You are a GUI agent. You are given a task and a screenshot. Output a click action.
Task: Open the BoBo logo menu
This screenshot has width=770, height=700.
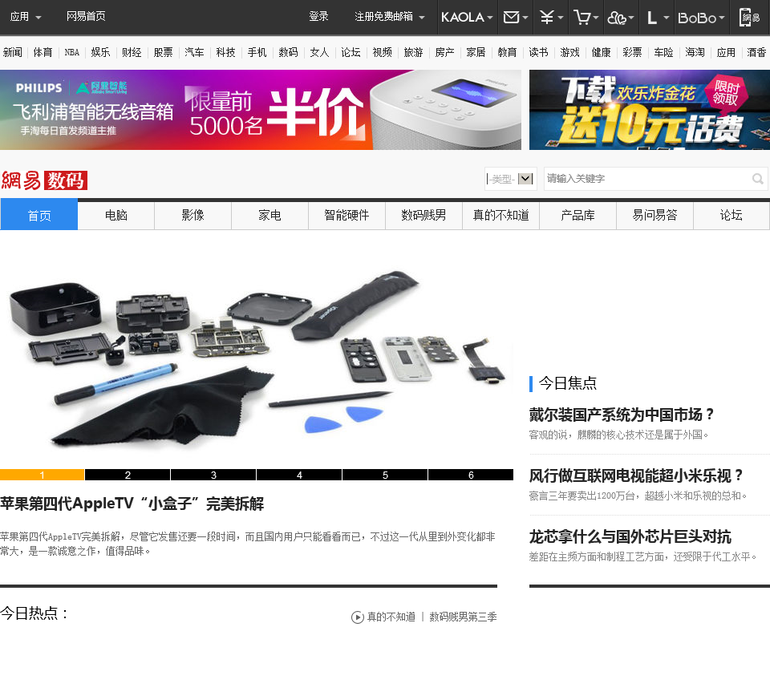pos(701,17)
